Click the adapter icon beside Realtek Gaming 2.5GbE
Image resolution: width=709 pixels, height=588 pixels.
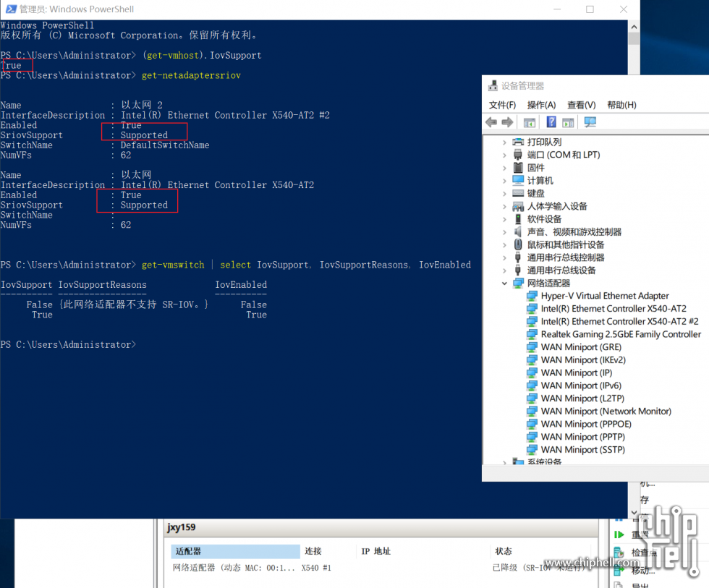[532, 334]
